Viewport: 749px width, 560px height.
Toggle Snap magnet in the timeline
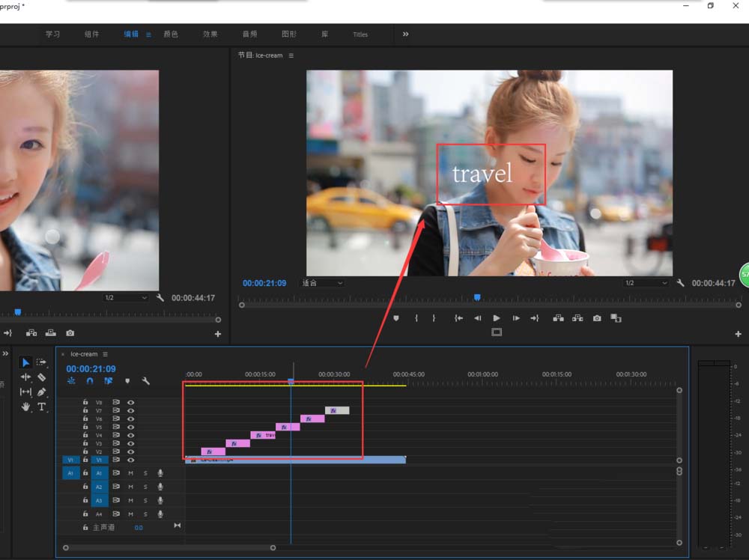90,381
